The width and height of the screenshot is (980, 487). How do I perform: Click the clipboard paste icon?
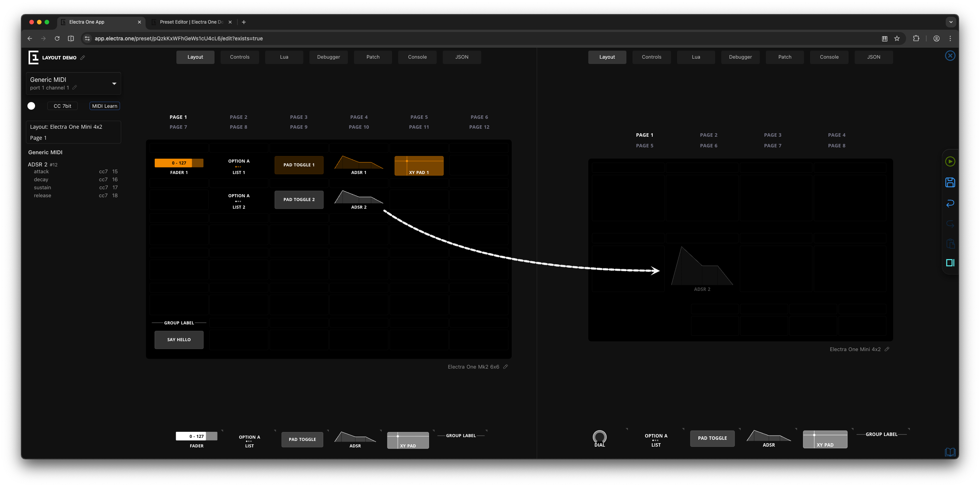950,244
